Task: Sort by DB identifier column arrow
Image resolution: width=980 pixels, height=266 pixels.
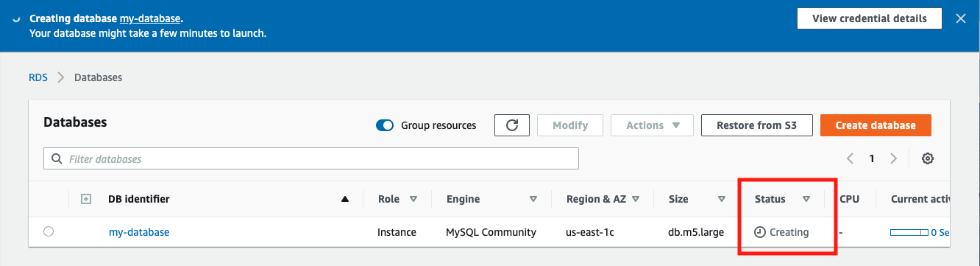Action: tap(345, 199)
